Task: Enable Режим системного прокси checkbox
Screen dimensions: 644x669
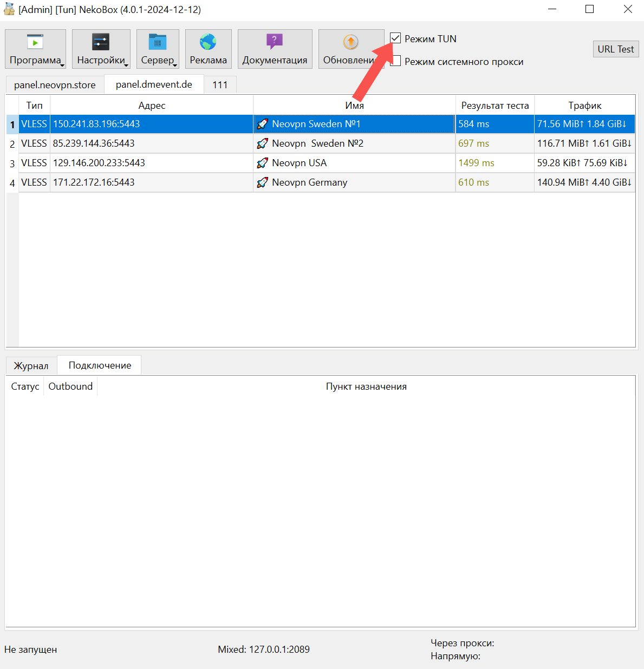Action: (396, 61)
